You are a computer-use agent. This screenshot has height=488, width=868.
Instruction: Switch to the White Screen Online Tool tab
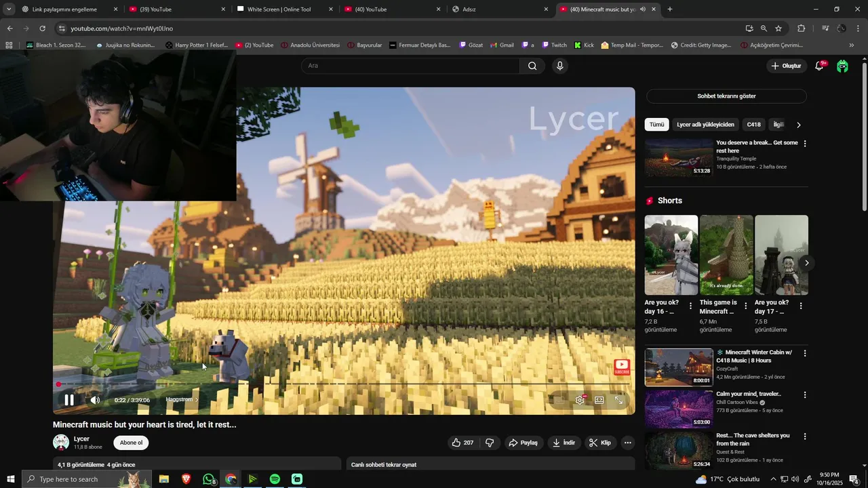tap(284, 9)
